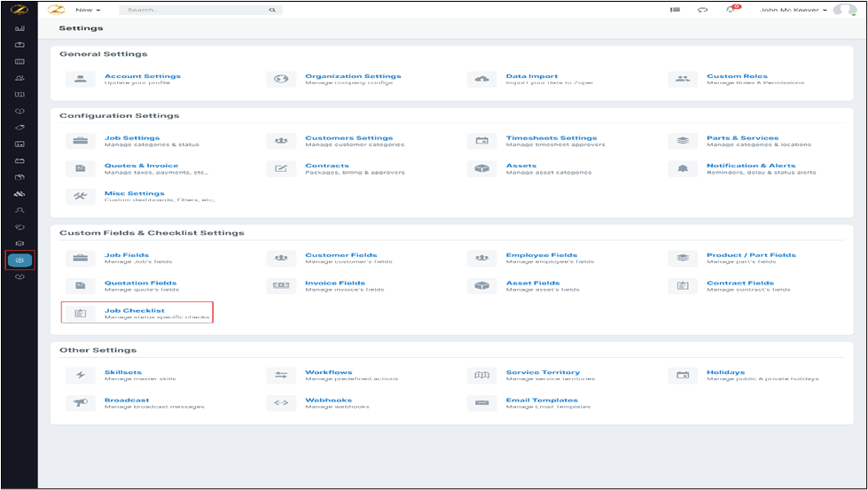The width and height of the screenshot is (868, 490).
Task: Click the Notification & Alerts bell icon
Action: (683, 168)
